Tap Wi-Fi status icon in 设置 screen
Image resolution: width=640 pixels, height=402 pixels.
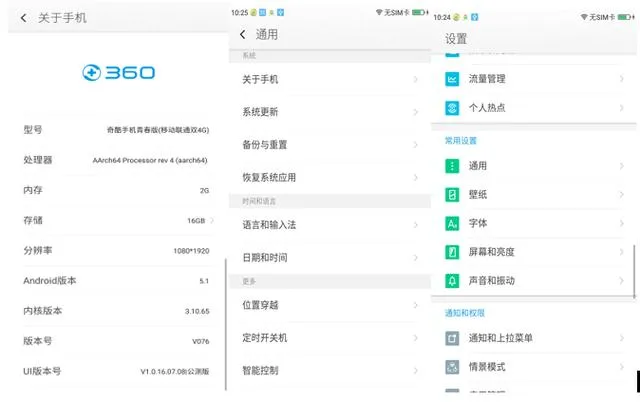pyautogui.click(x=584, y=17)
